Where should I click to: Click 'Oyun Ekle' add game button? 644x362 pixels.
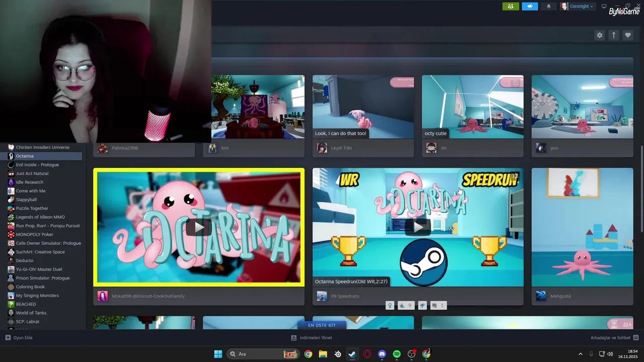click(19, 338)
